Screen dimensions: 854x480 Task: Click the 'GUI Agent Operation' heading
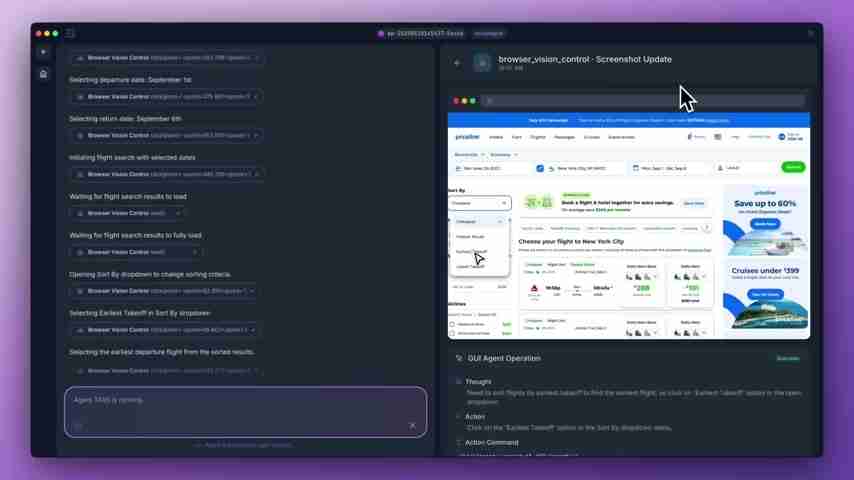click(504, 359)
